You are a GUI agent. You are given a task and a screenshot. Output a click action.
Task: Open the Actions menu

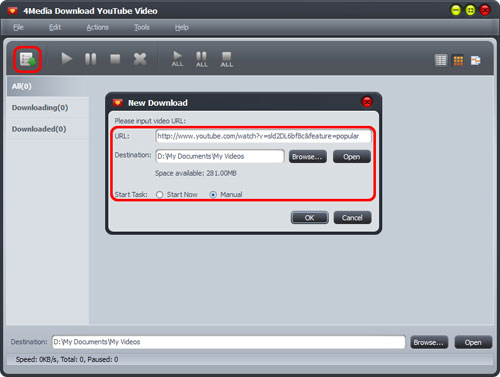click(x=97, y=27)
